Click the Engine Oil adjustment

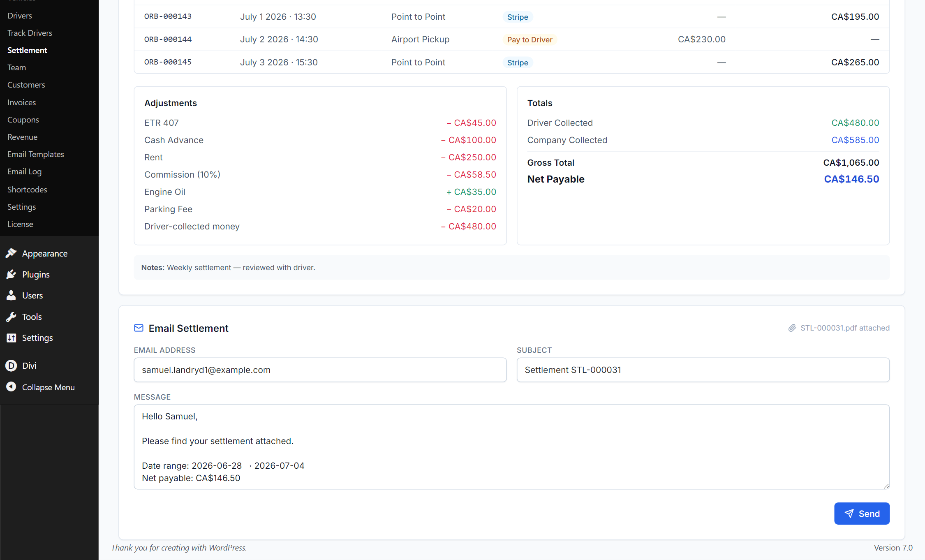[x=320, y=192]
